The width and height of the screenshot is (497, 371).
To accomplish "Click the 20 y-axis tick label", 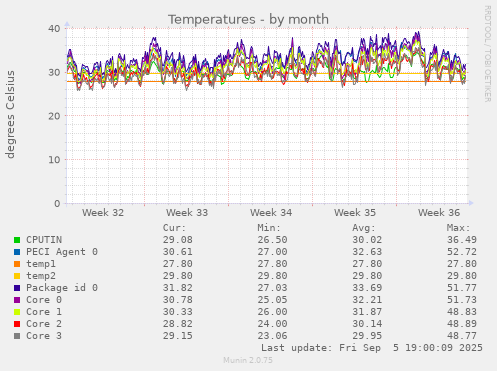I will tap(54, 116).
